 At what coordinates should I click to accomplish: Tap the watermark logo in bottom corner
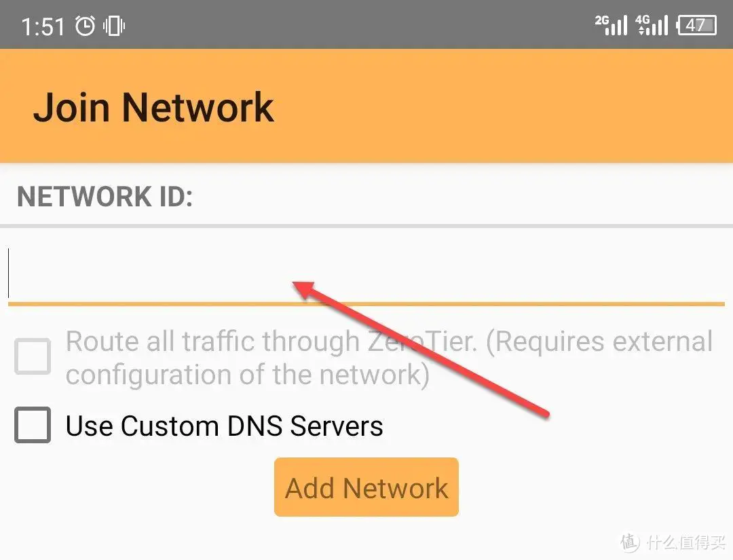630,542
